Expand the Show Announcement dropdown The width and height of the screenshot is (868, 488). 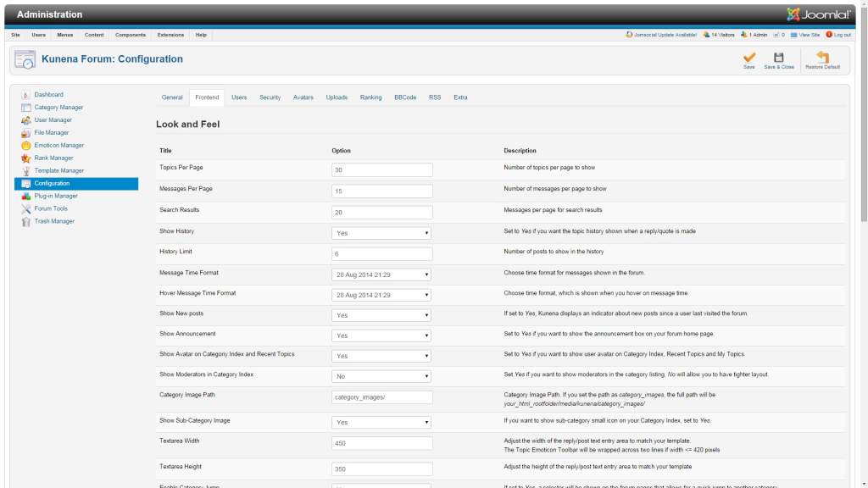381,335
